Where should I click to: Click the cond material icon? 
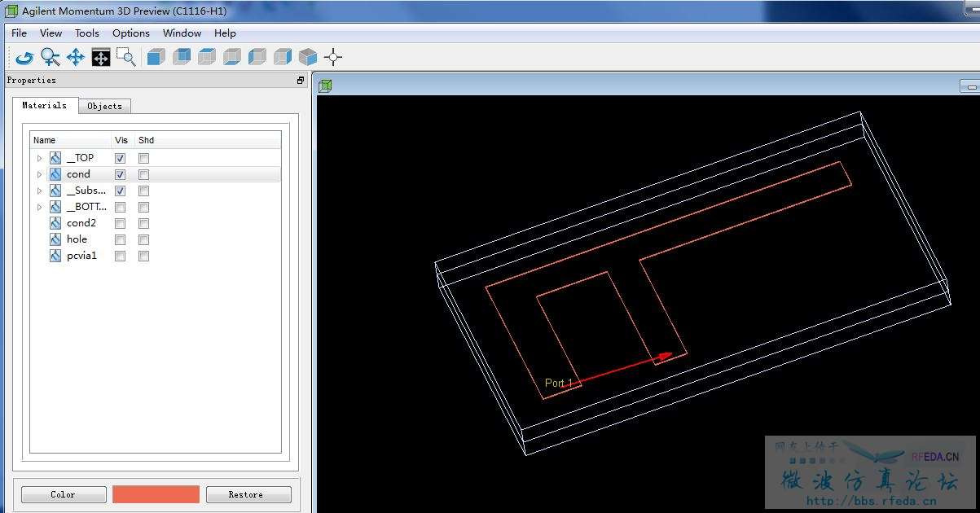pos(55,174)
